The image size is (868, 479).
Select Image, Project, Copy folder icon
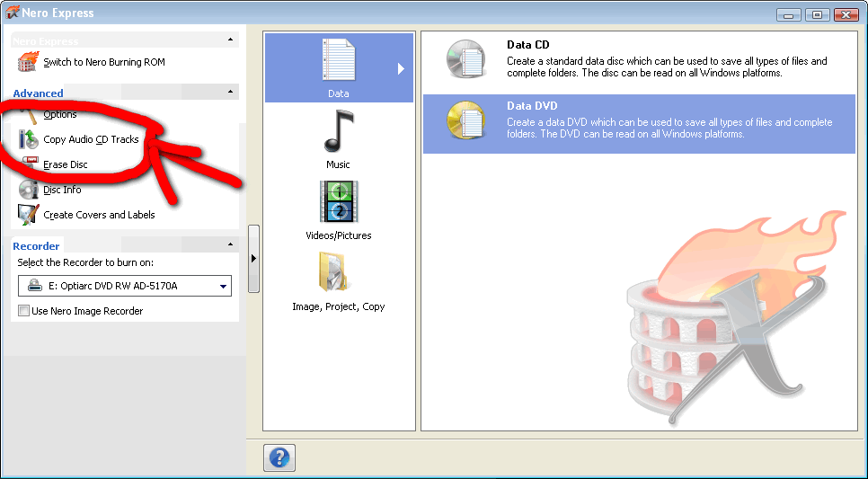tap(333, 272)
